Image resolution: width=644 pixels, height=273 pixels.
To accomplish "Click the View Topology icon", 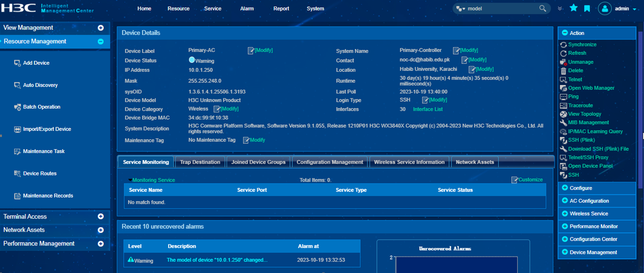I will pos(564,114).
